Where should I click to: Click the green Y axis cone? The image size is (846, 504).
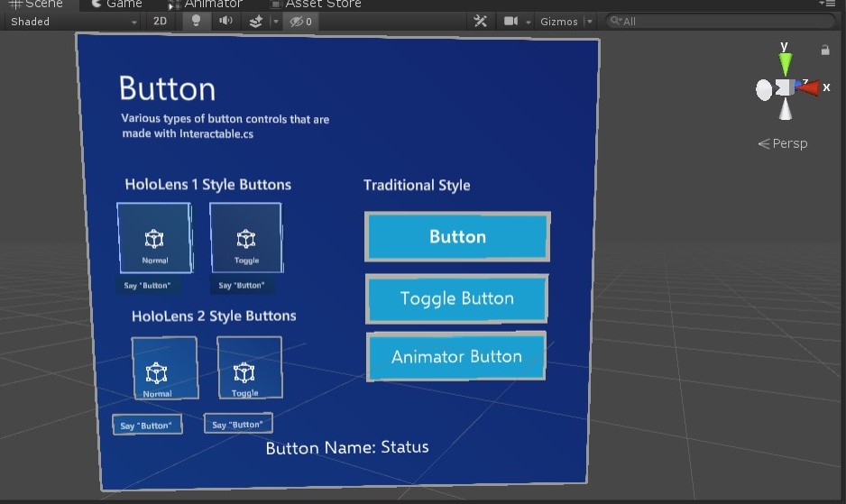pyautogui.click(x=786, y=64)
